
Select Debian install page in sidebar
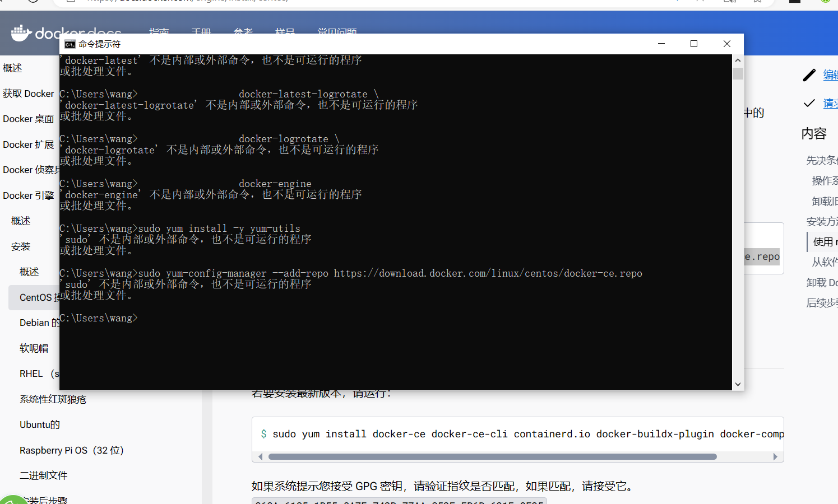pos(39,323)
